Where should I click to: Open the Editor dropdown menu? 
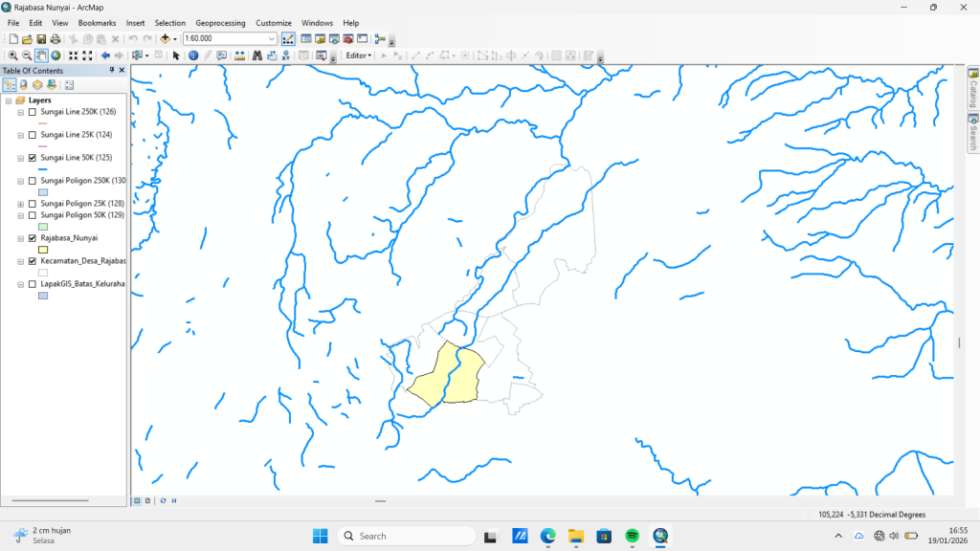point(359,55)
